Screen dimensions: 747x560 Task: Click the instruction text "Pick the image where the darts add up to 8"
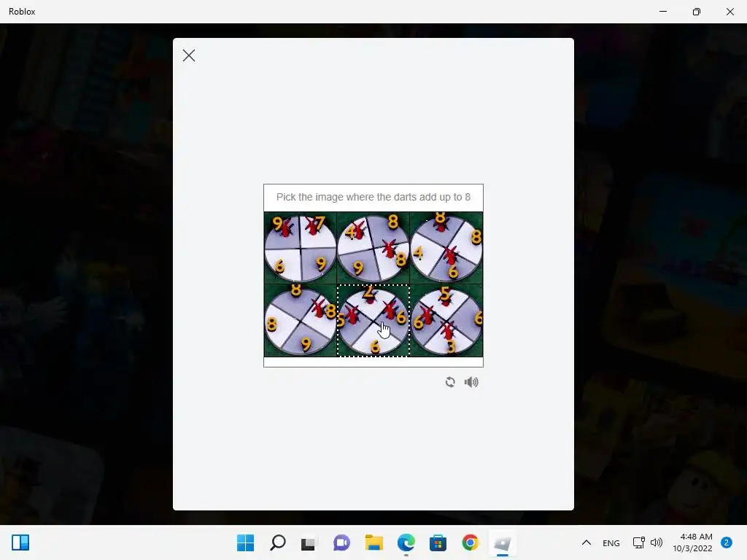(373, 197)
